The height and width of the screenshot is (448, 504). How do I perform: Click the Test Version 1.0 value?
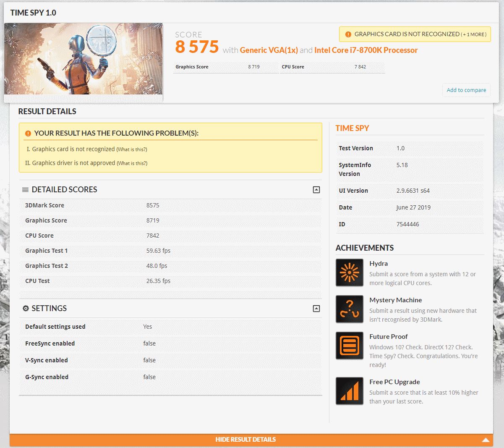(x=401, y=148)
